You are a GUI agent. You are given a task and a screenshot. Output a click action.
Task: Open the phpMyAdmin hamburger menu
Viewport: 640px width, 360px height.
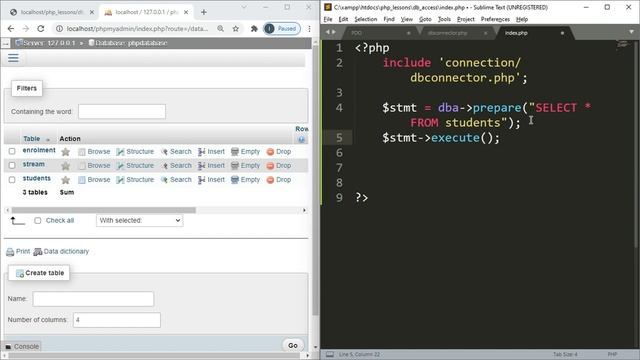pos(13,58)
